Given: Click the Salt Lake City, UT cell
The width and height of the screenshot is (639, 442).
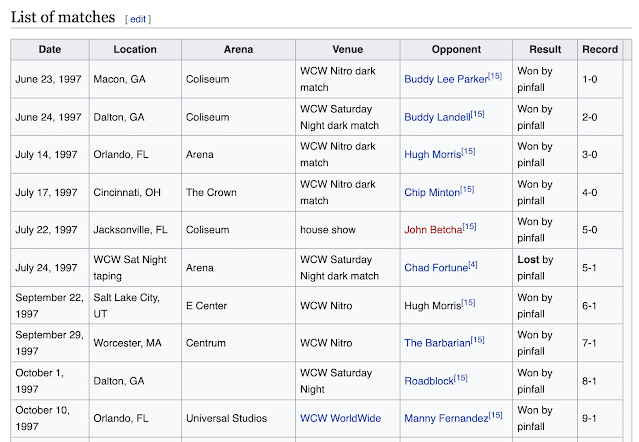Looking at the screenshot, I should coord(135,306).
